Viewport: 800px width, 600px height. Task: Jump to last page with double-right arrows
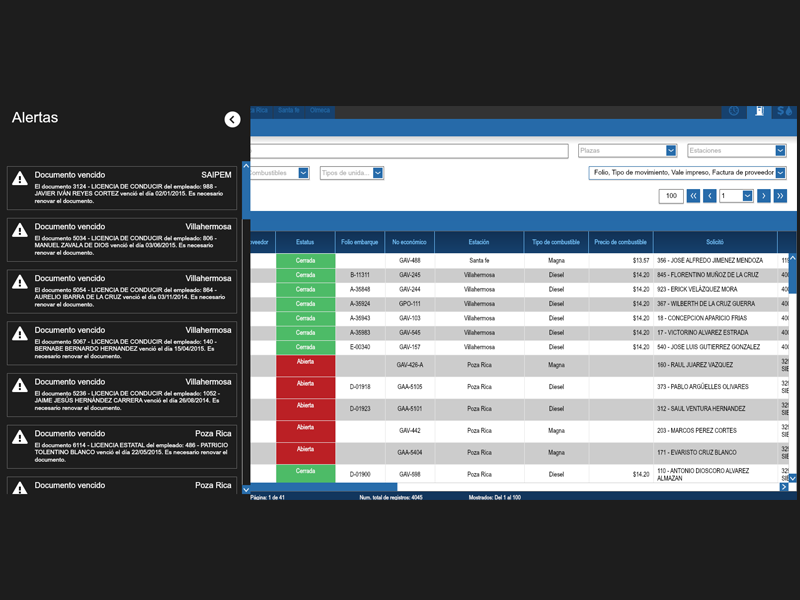780,196
